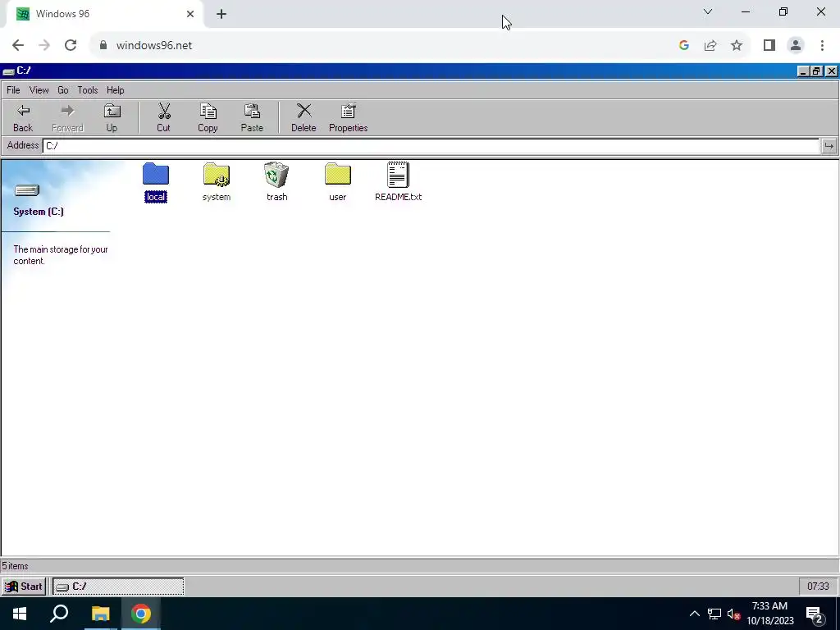This screenshot has height=630, width=840.
Task: Open the Tools menu
Action: pyautogui.click(x=87, y=90)
